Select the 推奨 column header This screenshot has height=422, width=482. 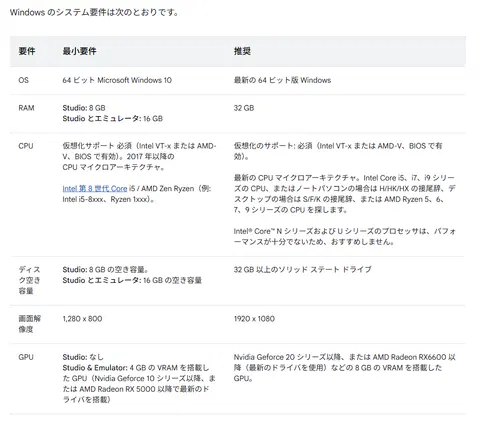[242, 51]
